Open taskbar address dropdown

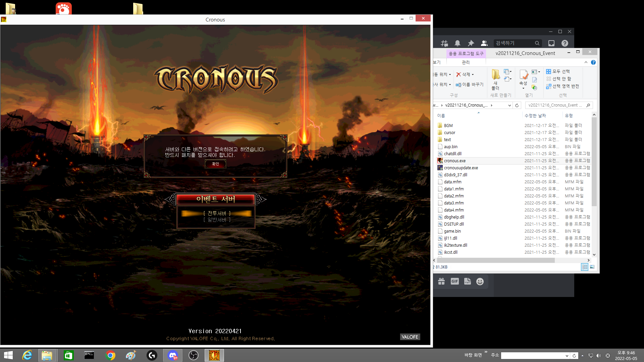(567, 356)
